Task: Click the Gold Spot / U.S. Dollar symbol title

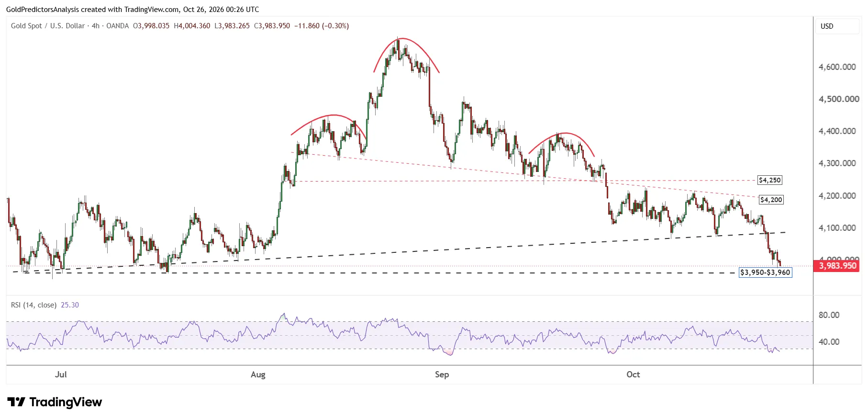Action: pos(48,26)
